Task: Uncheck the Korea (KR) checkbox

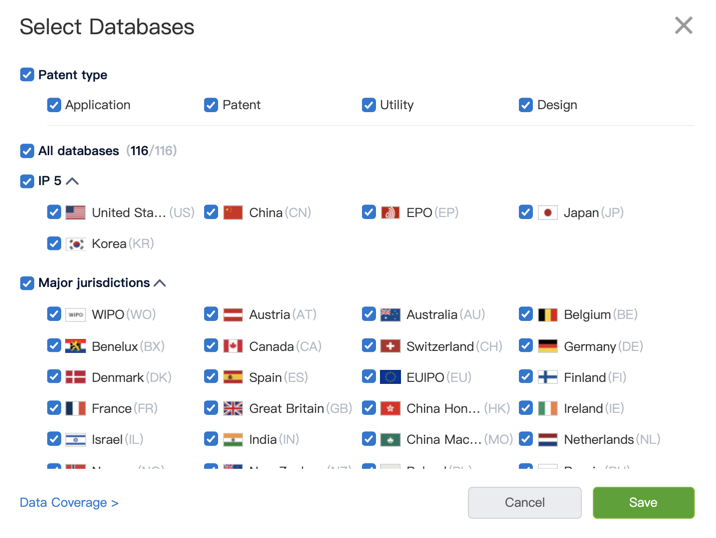Action: [54, 243]
